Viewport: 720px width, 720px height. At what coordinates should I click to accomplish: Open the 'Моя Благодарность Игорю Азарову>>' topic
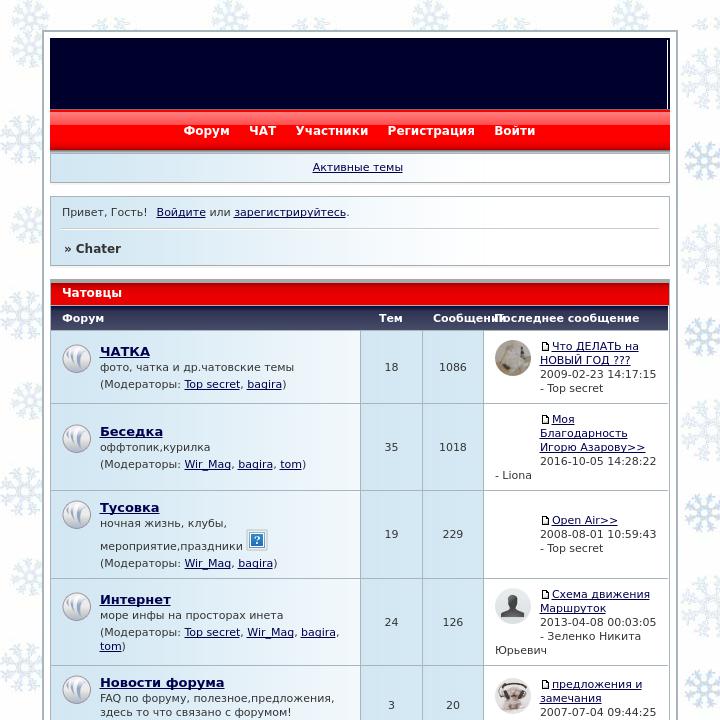[592, 433]
